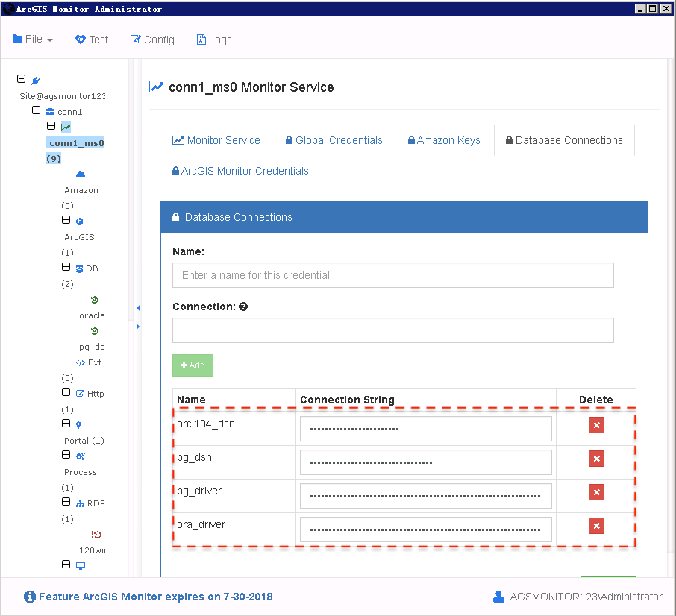Select the conn1_ms0 (9) tree item

point(75,151)
